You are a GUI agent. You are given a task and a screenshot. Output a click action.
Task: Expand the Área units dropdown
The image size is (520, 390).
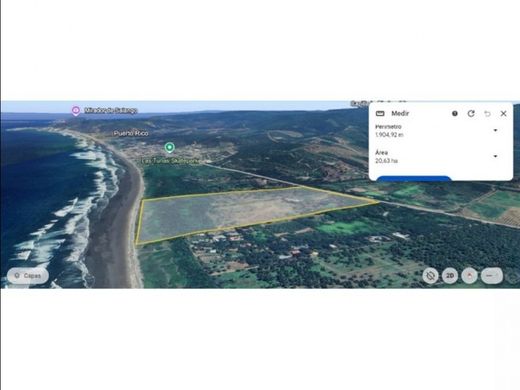coord(495,156)
